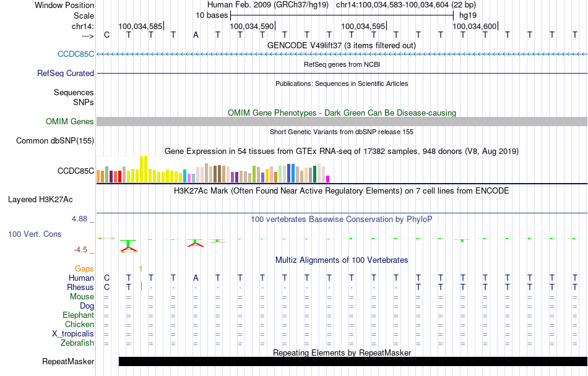
Task: Click the chr14:100,034,583-100,034,604 position text
Action: [x=406, y=5]
